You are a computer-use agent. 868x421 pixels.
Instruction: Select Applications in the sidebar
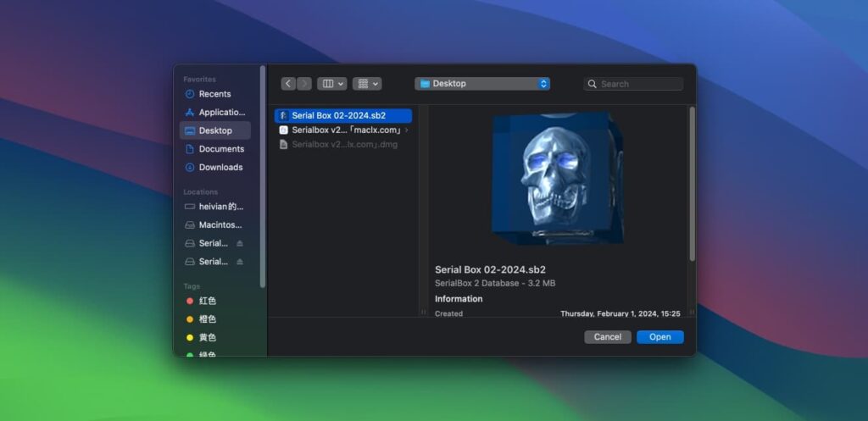(x=214, y=113)
